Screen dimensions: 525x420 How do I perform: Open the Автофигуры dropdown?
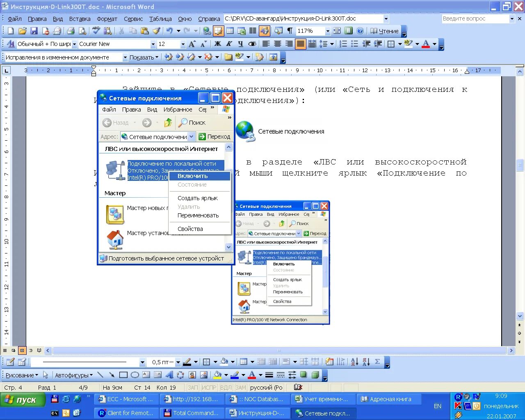[74, 375]
